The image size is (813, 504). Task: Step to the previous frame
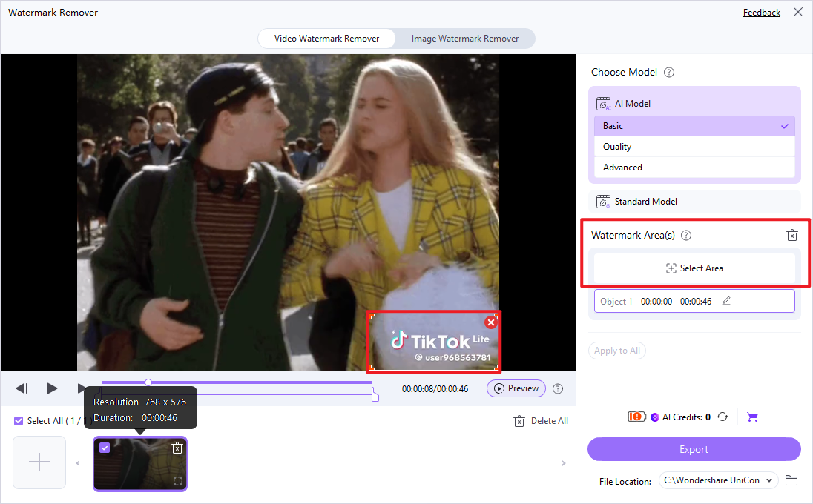tap(22, 388)
